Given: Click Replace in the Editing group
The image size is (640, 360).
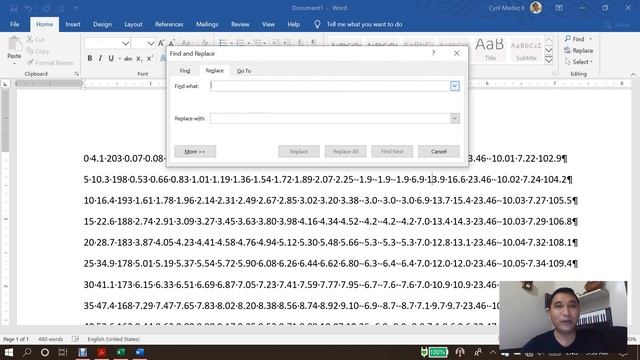Looking at the screenshot, I should 579,51.
